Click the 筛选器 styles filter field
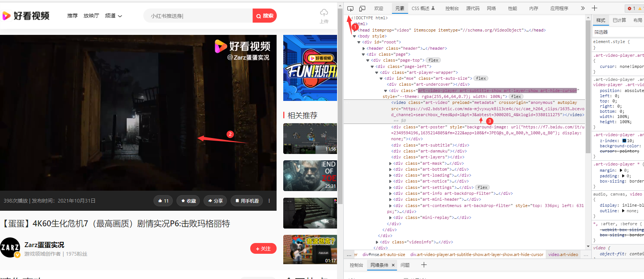 618,32
